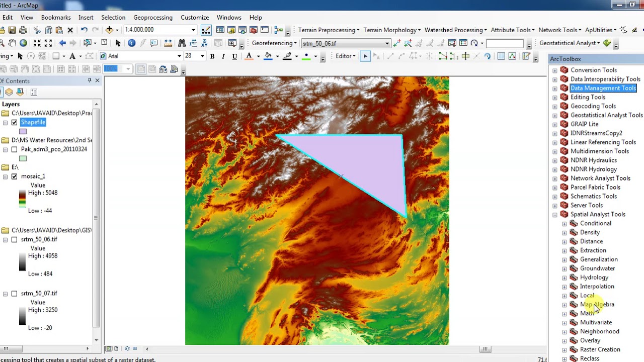Viewport: 644px width, 362px height.
Task: Click the Georeferencing rotation input field
Action: [x=505, y=43]
